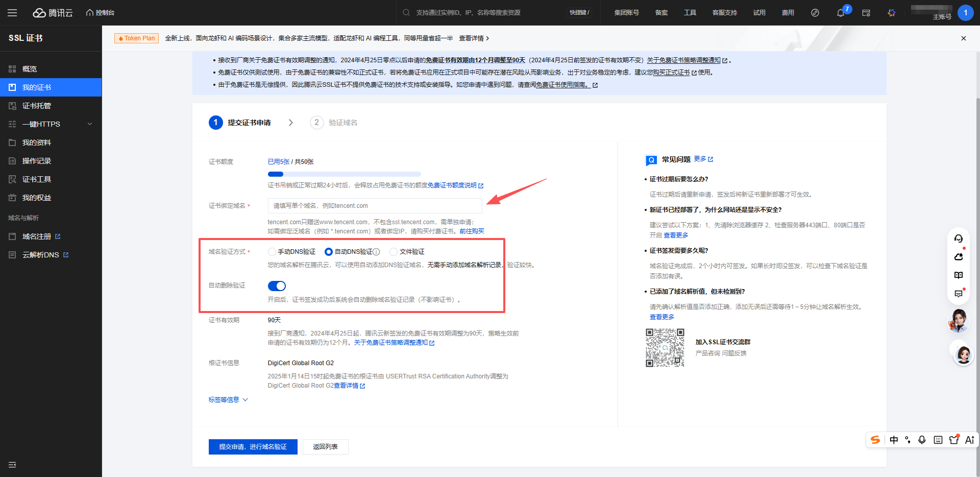Select the 手动DNS验证 radio option
Image resolution: width=980 pixels, height=477 pixels.
click(272, 252)
